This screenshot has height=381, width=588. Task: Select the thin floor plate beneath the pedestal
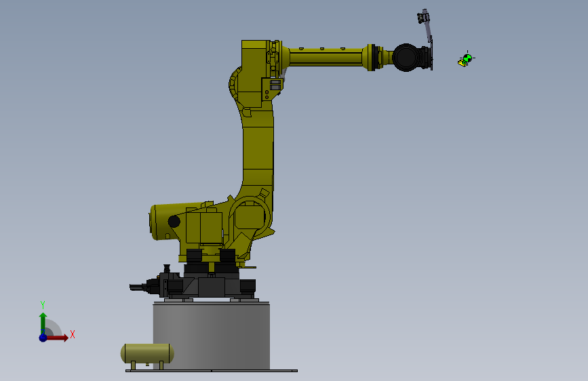pos(212,371)
